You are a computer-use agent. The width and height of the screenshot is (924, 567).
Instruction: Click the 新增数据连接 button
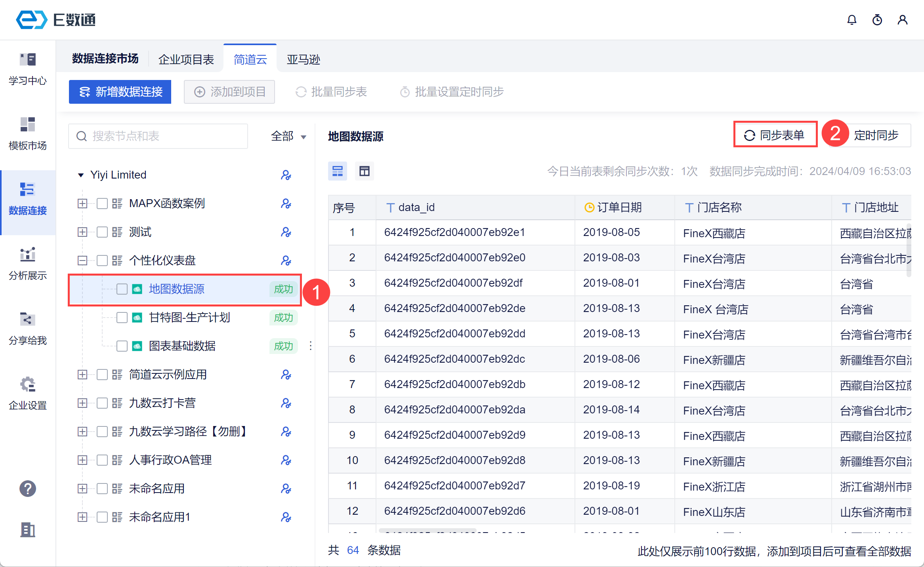120,92
